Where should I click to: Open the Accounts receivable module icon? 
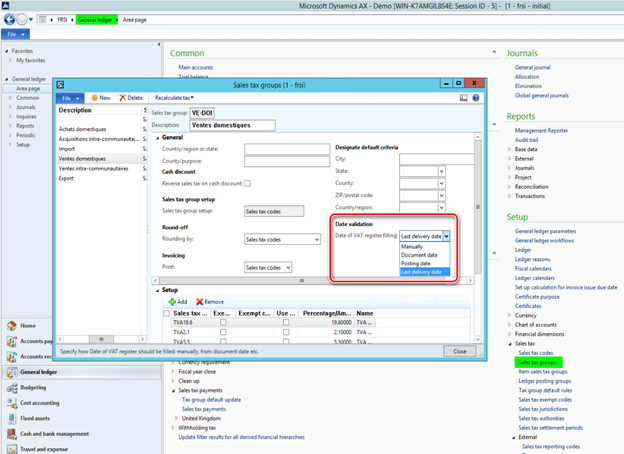(12, 357)
